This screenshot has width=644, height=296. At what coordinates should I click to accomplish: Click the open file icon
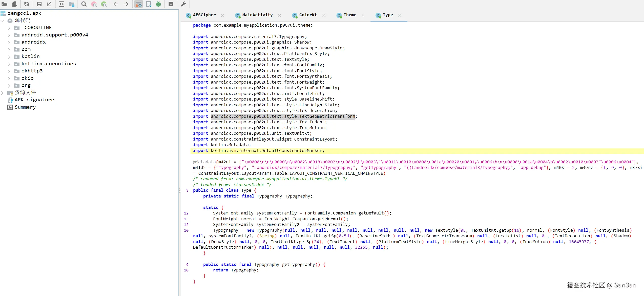tap(4, 4)
